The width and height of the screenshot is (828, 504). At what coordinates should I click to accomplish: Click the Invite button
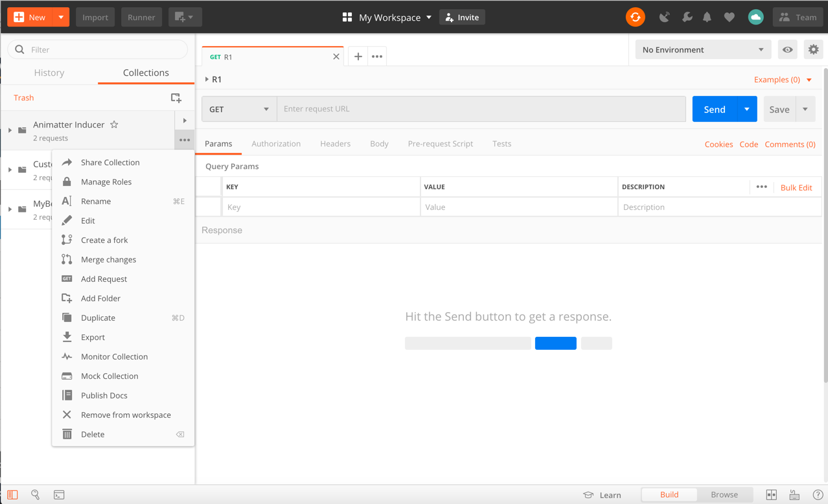click(462, 17)
